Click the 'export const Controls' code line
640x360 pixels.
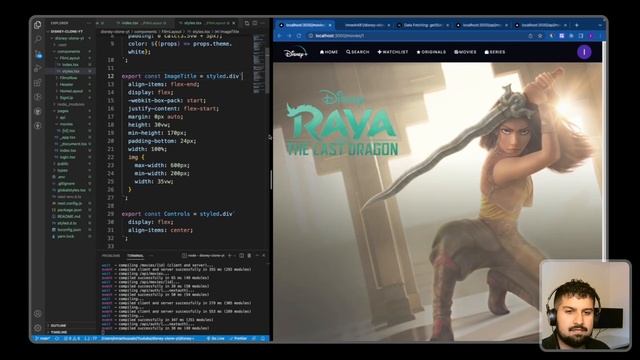point(177,214)
